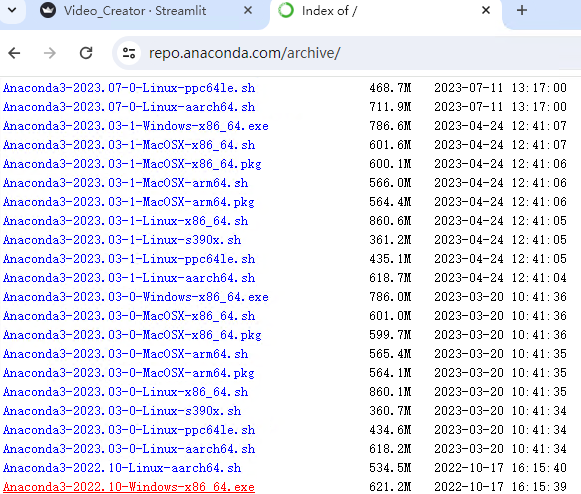
Task: Open Anaconda3-2023.03-0-MacOSX-arm64.pkg link
Action: [x=129, y=374]
